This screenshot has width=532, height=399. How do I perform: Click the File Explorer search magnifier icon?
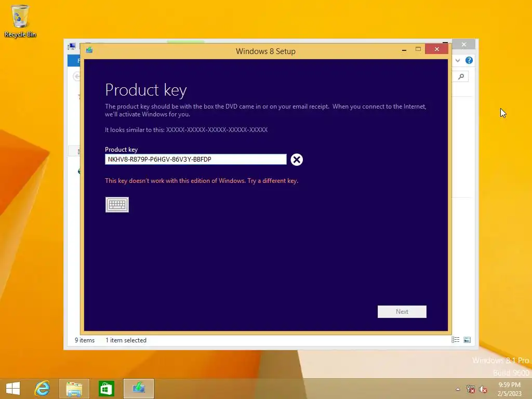(x=461, y=77)
